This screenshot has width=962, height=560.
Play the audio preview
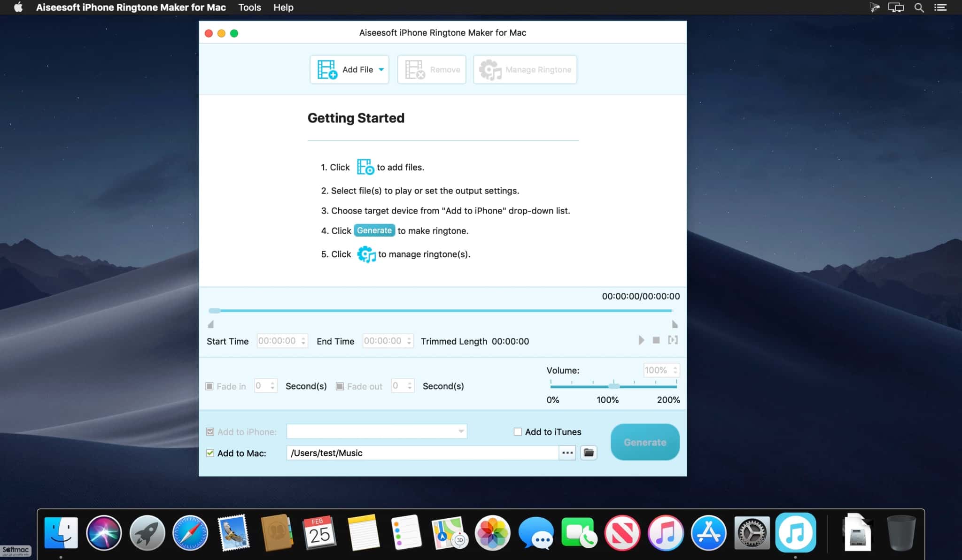coord(641,340)
